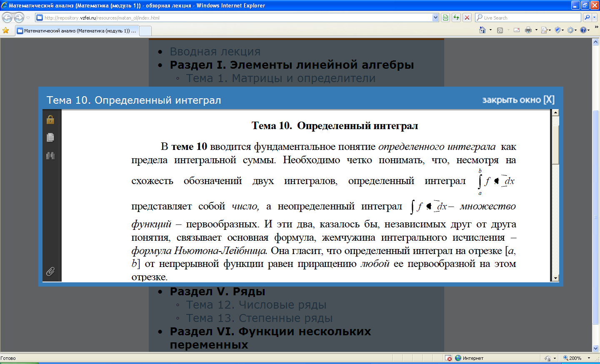Stop loading with the red X icon

pyautogui.click(x=467, y=17)
